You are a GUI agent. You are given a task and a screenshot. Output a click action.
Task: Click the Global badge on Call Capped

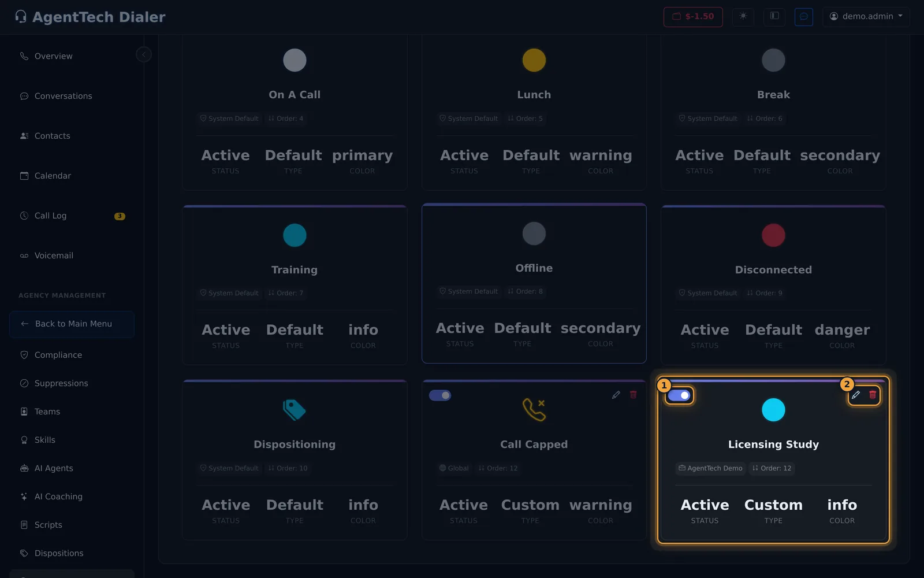click(x=454, y=468)
